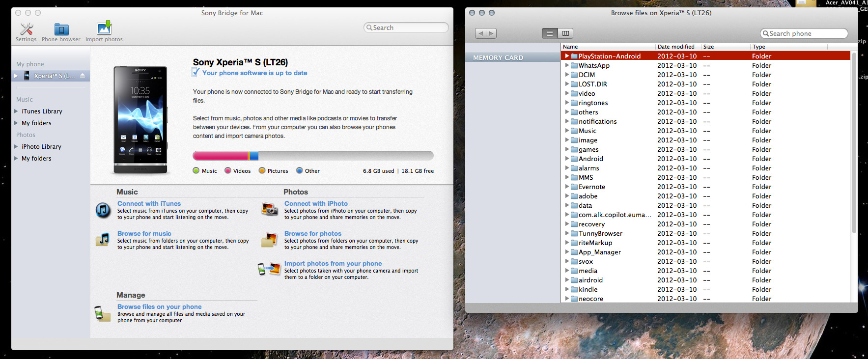
Task: Click the Import photos from phone icon
Action: [269, 270]
